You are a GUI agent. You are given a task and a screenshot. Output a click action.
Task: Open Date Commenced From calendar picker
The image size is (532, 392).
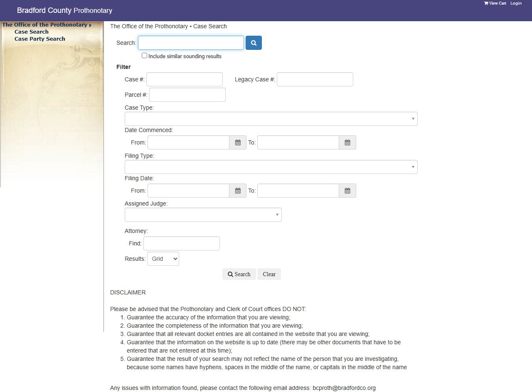pyautogui.click(x=238, y=142)
